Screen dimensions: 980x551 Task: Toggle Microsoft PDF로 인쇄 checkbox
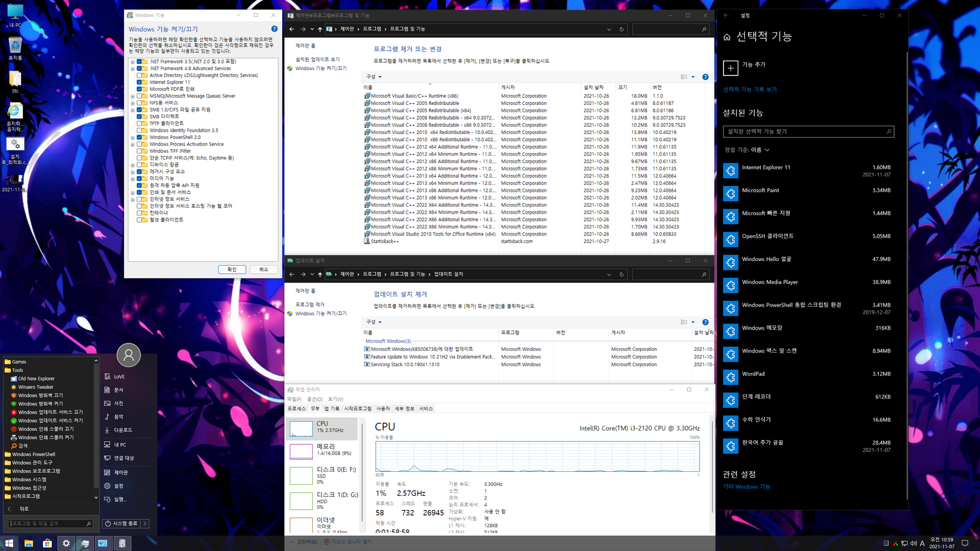coord(139,89)
